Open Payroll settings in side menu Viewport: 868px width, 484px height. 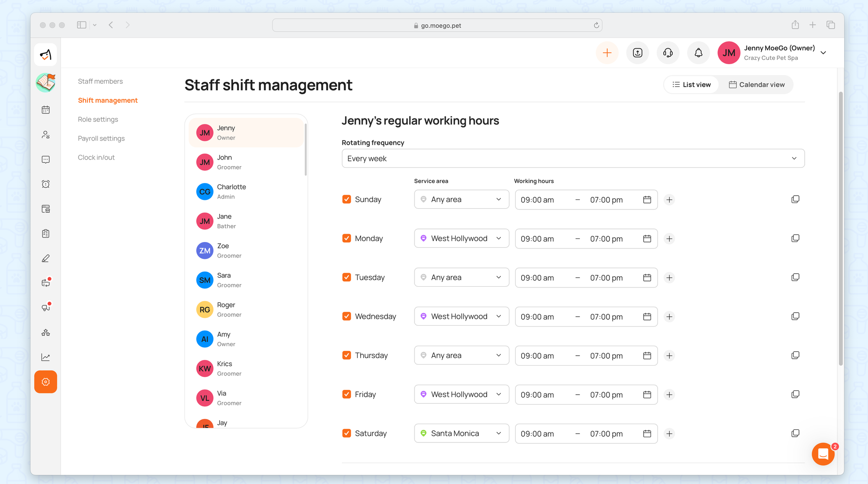(x=101, y=138)
